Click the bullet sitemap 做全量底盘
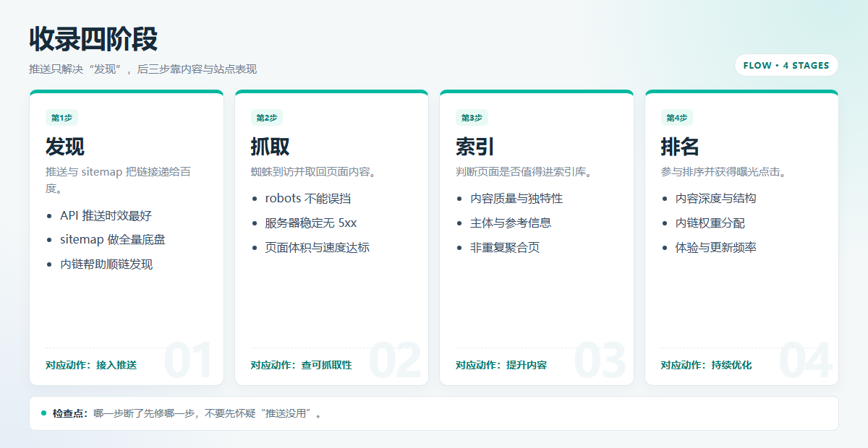 113,239
